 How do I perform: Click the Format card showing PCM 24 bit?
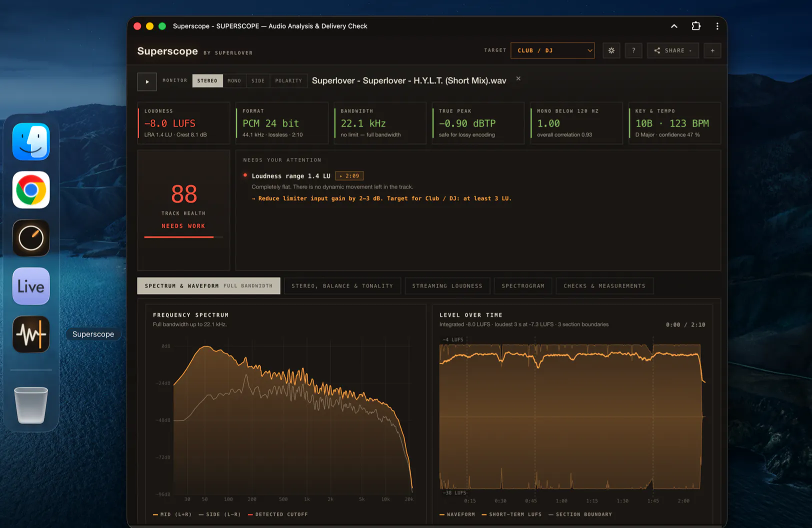tap(282, 123)
